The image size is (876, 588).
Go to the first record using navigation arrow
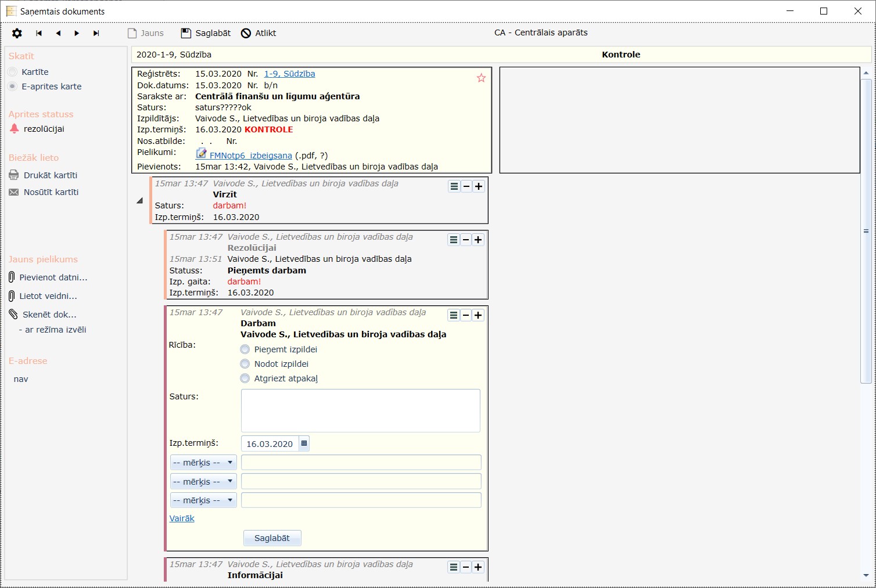[39, 33]
